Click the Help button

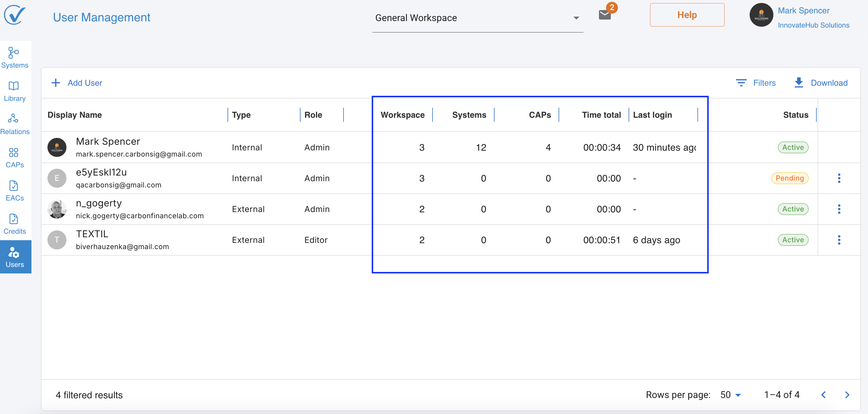pyautogui.click(x=687, y=15)
